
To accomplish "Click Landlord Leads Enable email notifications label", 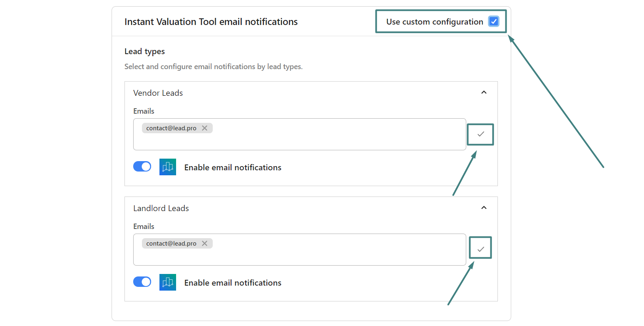I will click(233, 283).
